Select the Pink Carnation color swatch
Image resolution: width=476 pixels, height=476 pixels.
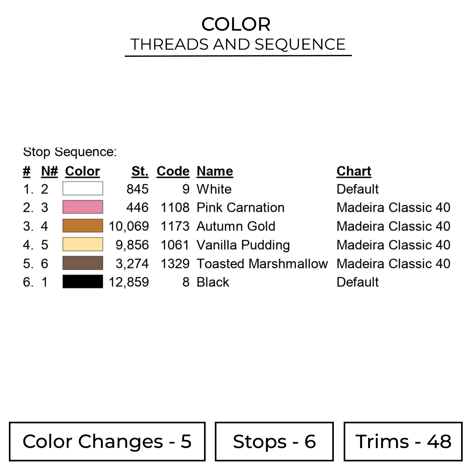click(x=83, y=207)
